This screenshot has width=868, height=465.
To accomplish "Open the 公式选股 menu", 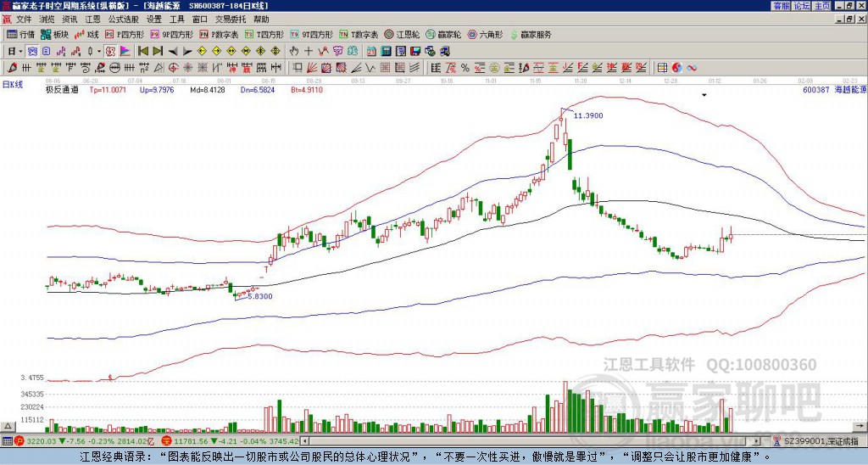I will [123, 19].
